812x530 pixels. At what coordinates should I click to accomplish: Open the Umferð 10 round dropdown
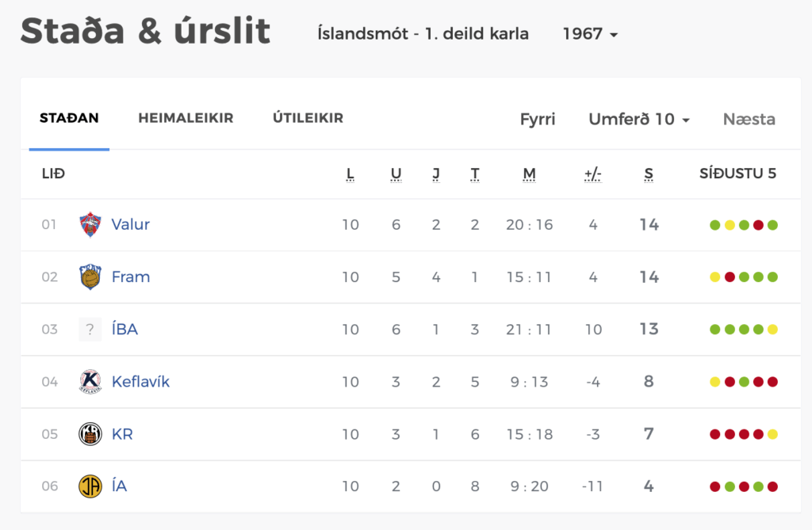[639, 120]
